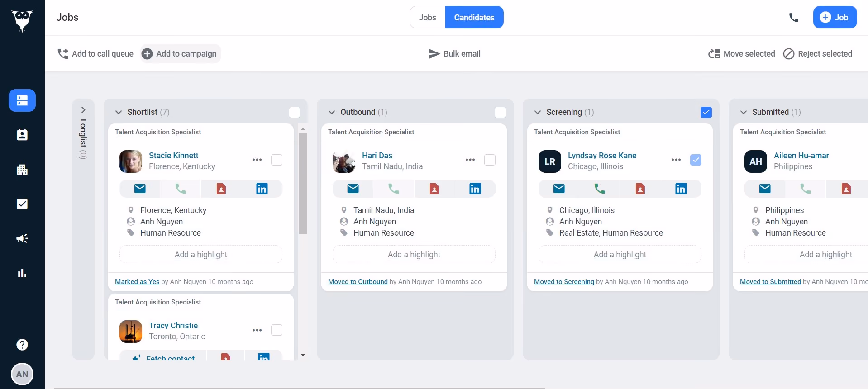Image resolution: width=868 pixels, height=389 pixels.
Task: Call Lyndsay Rose Kane via phone icon
Action: 600,189
